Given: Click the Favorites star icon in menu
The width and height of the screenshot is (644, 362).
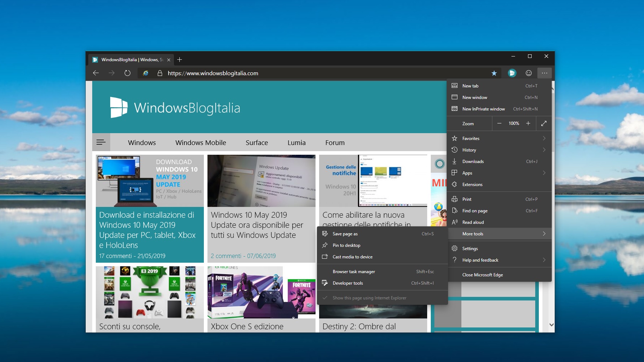Looking at the screenshot, I should coord(455,138).
